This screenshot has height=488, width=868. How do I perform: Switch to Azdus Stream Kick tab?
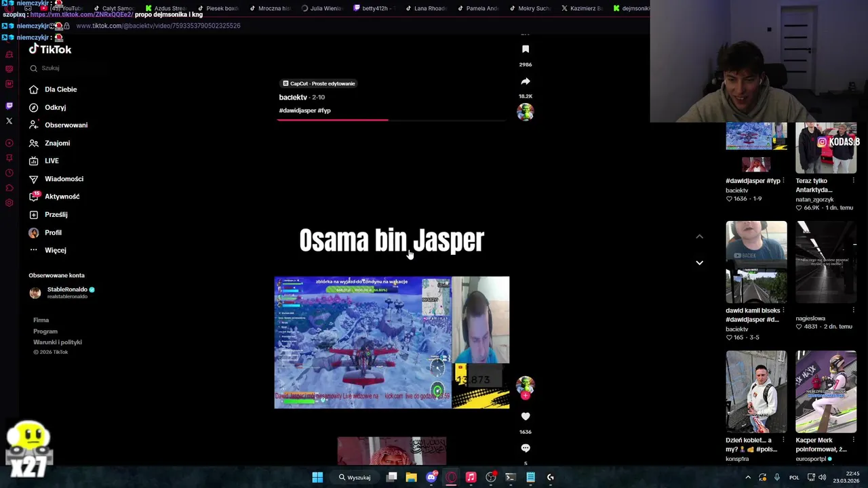167,8
